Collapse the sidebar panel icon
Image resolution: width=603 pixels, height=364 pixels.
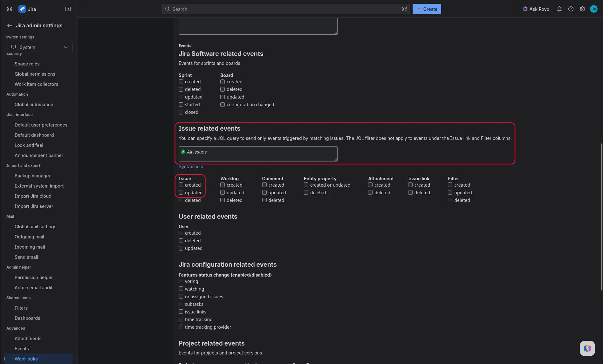coord(68,9)
